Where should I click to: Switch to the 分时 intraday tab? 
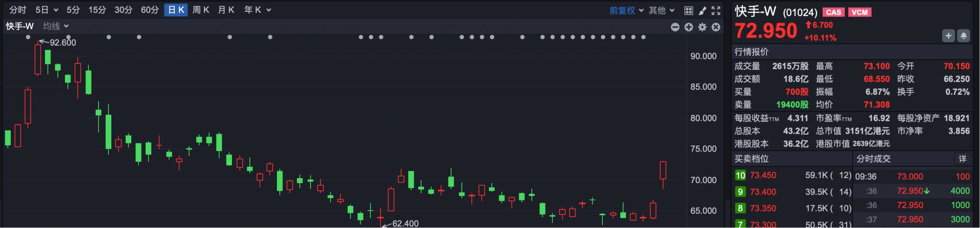(17, 10)
